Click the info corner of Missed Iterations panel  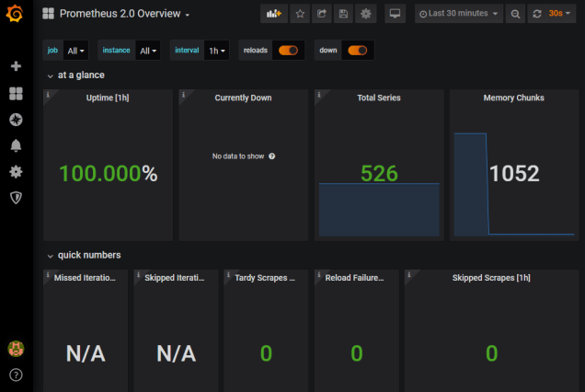click(48, 275)
